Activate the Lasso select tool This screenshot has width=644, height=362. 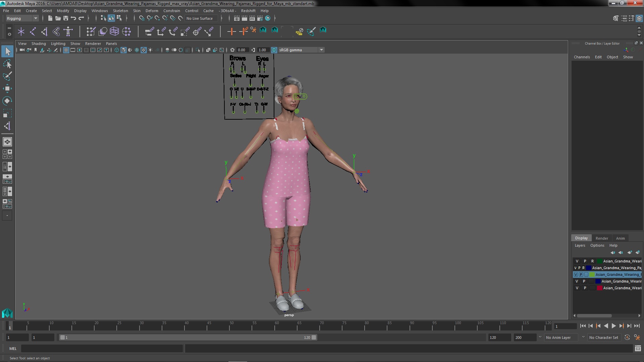(x=7, y=64)
